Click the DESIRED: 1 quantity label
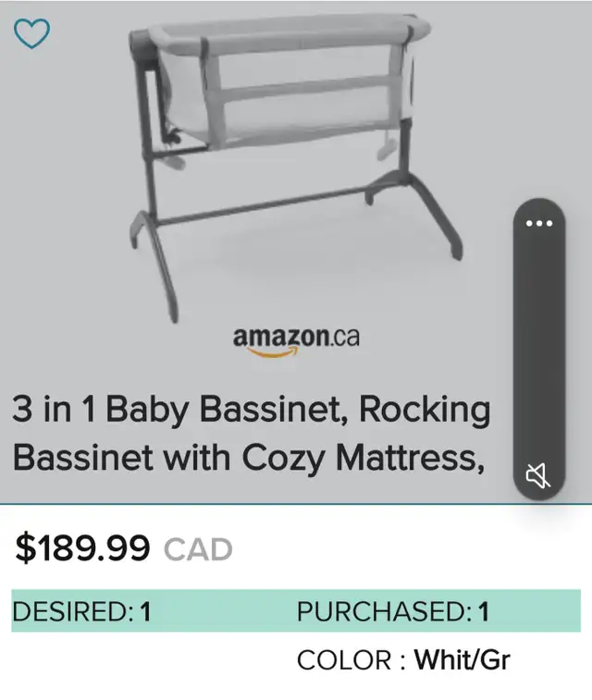Viewport: 592px width, 700px height. coord(81,611)
